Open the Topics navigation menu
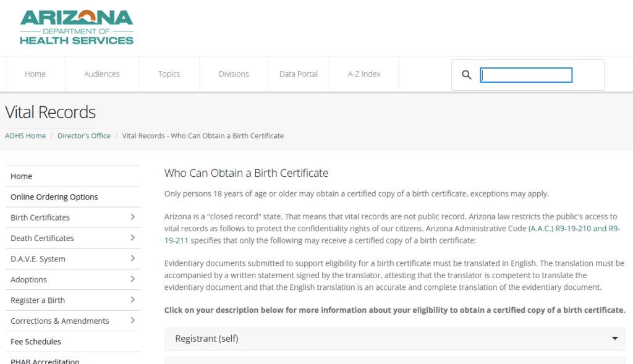Screen dimensions: 633x364 point(169,74)
